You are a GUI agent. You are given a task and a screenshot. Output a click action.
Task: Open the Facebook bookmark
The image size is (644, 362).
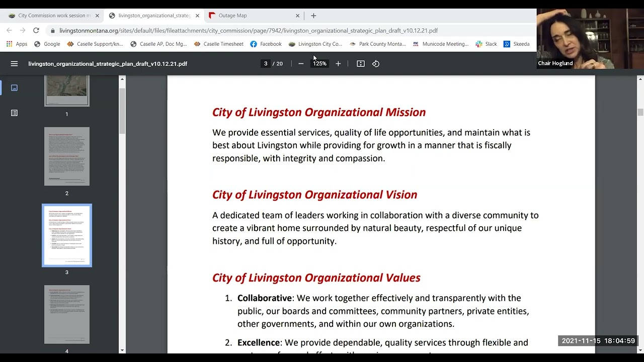coord(266,44)
